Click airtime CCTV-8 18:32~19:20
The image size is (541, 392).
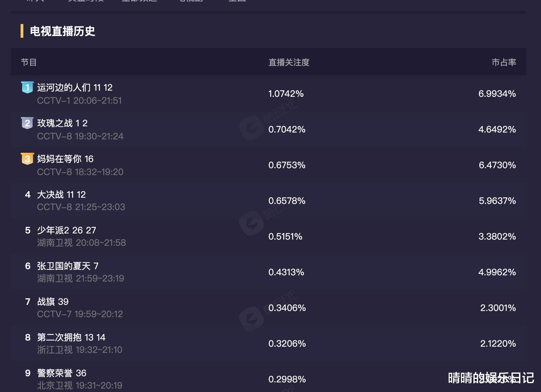pos(80,172)
